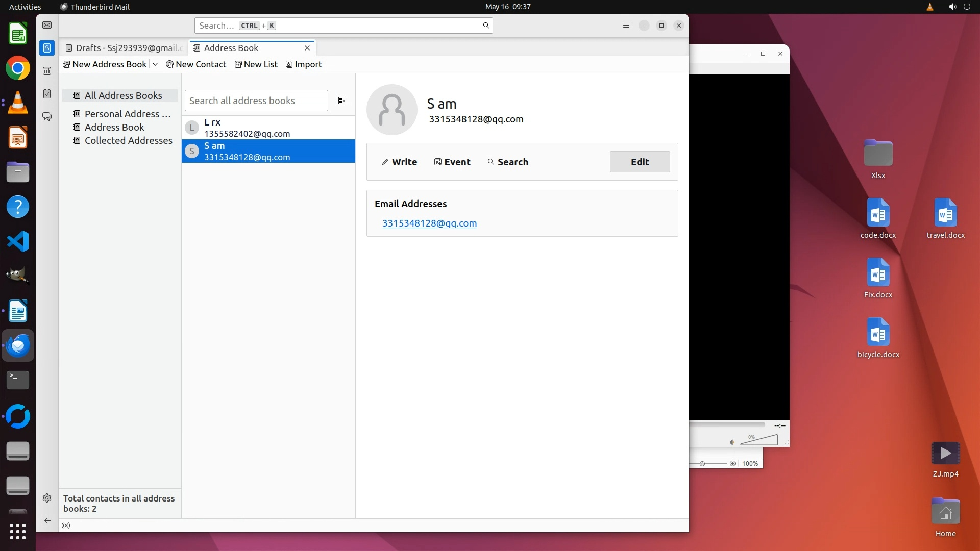Open the Calendar space icon
980x551 pixels.
(47, 71)
